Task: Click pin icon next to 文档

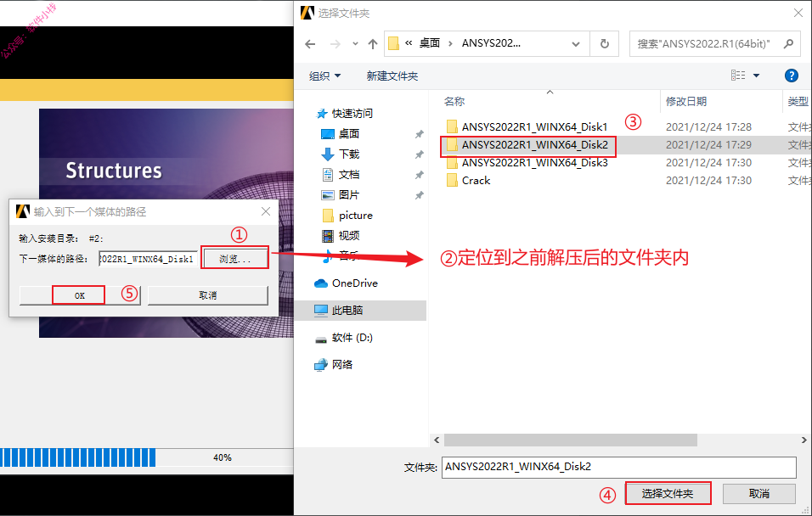Action: point(419,175)
